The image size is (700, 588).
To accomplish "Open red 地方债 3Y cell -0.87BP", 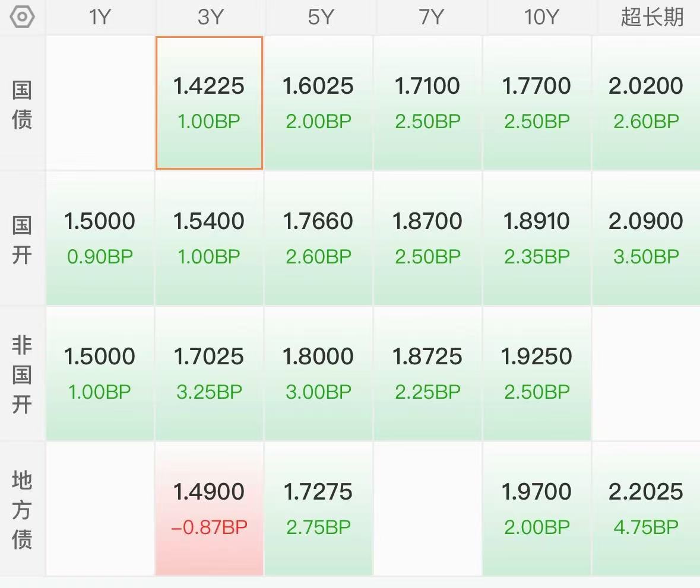I will point(210,509).
